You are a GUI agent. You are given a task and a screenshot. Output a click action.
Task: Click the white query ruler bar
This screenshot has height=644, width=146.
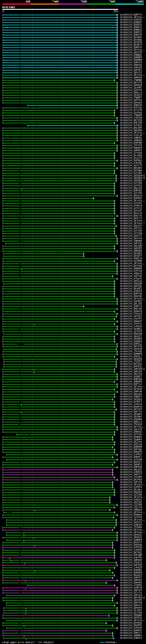coord(60,9)
